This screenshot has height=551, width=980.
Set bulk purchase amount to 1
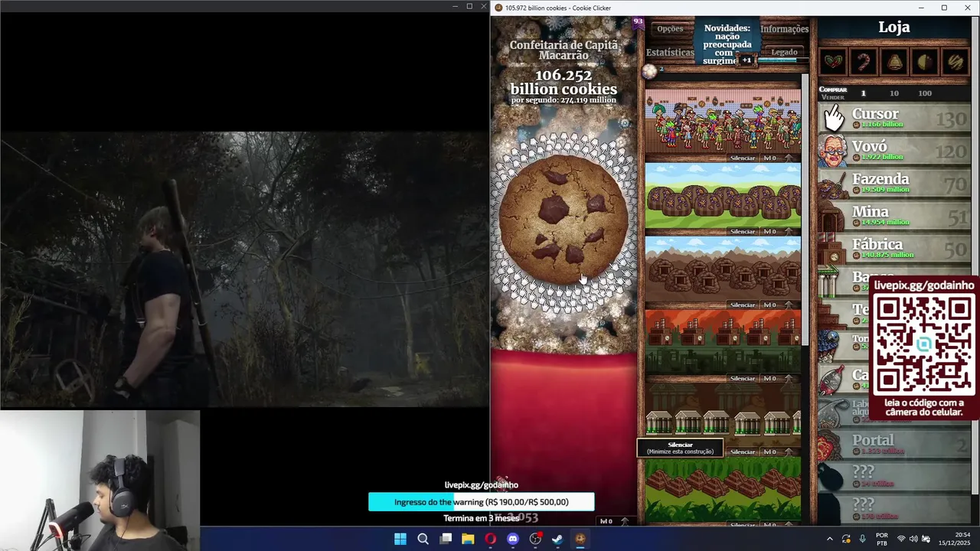point(863,93)
